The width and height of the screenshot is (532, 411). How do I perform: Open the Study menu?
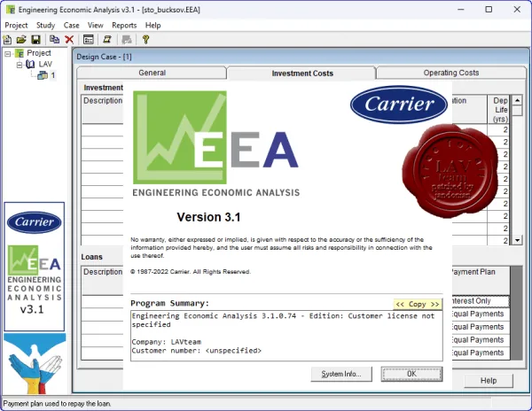pyautogui.click(x=45, y=26)
